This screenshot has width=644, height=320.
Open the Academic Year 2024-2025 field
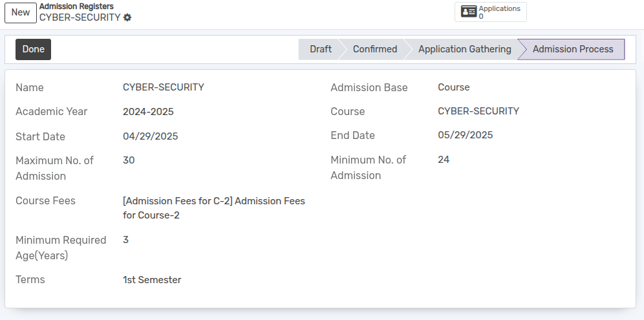(148, 112)
